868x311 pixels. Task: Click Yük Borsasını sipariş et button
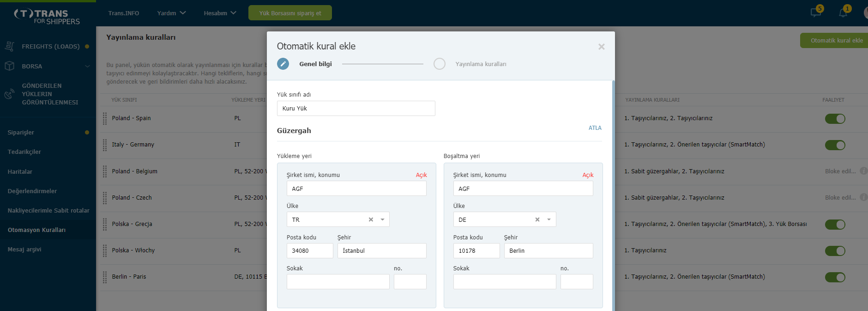[290, 13]
